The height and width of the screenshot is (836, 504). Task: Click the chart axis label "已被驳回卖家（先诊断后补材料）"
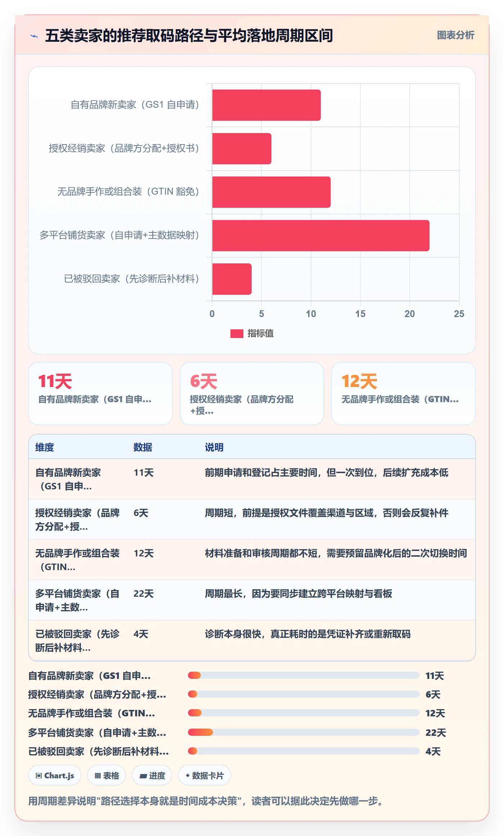pyautogui.click(x=132, y=279)
